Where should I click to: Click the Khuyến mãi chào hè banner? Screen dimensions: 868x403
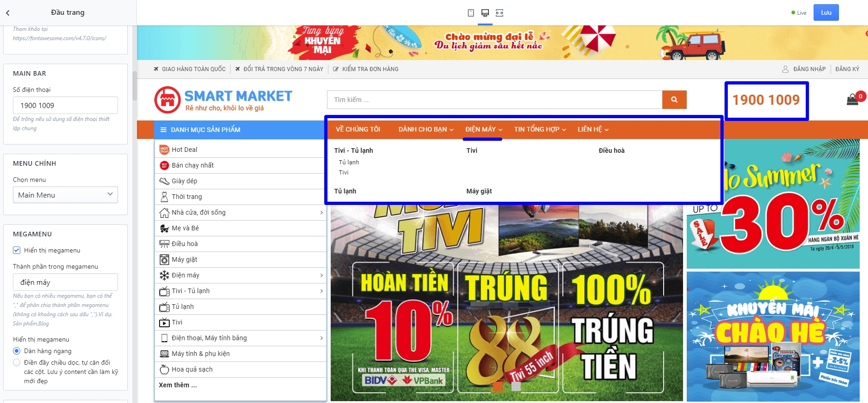[x=773, y=337]
